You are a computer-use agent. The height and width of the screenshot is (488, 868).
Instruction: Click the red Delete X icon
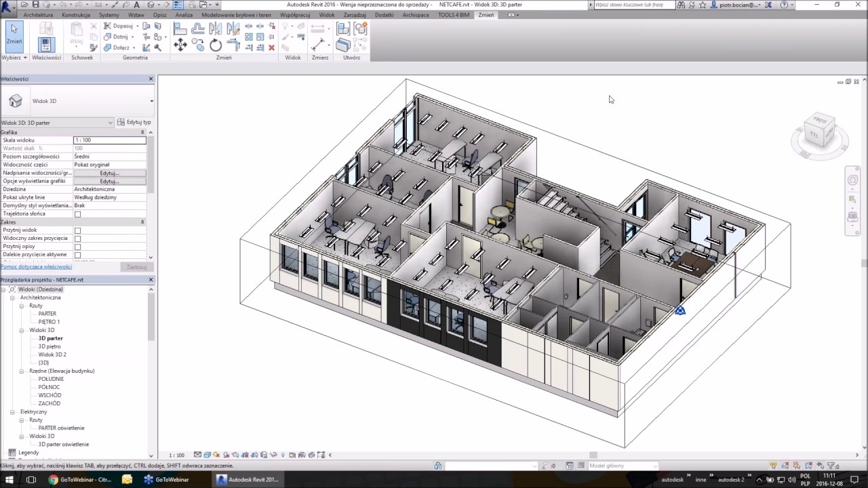pyautogui.click(x=272, y=47)
